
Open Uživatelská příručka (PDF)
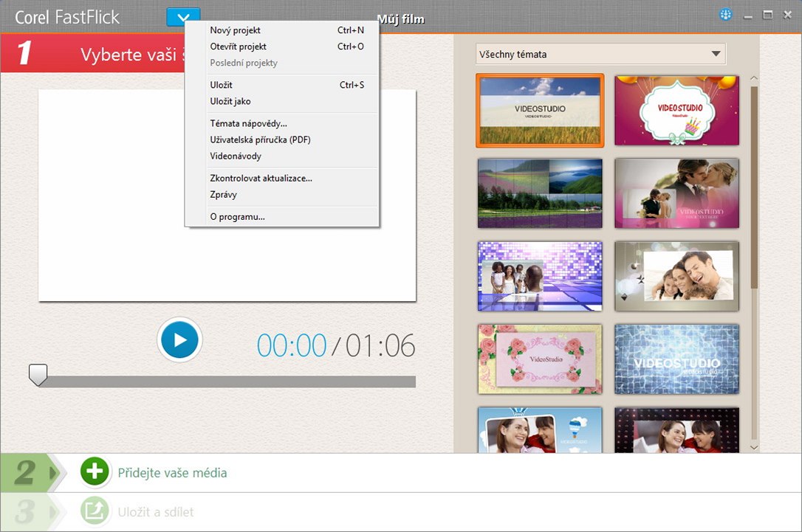(260, 139)
